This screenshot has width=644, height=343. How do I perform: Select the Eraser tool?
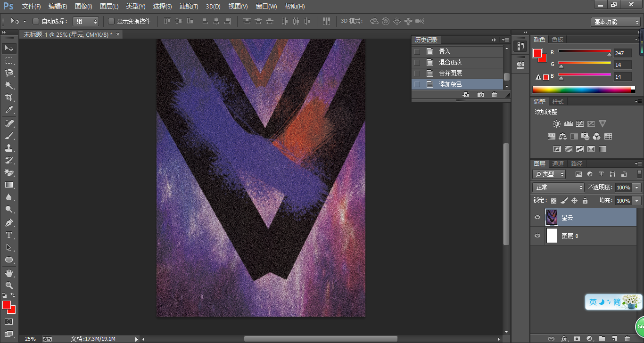[x=9, y=172]
